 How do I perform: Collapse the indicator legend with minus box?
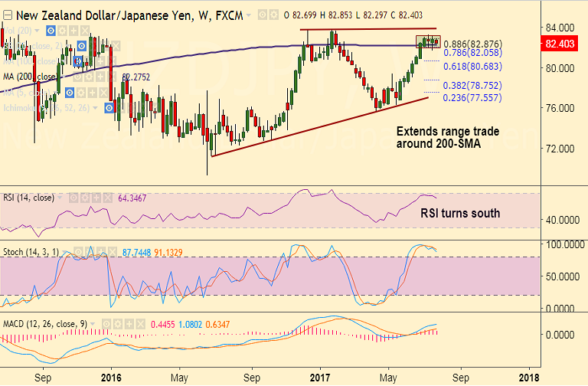tap(8, 15)
